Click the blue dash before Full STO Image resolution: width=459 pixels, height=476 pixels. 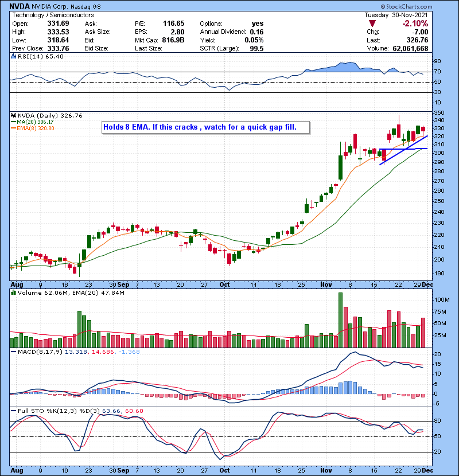point(13,411)
